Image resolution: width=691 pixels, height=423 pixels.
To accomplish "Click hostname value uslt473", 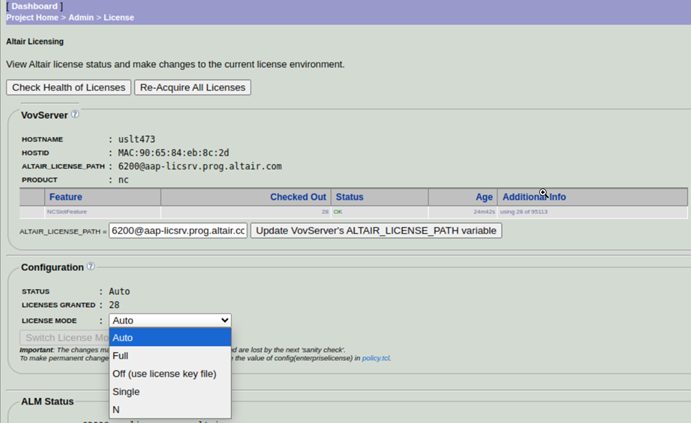I will 137,139.
